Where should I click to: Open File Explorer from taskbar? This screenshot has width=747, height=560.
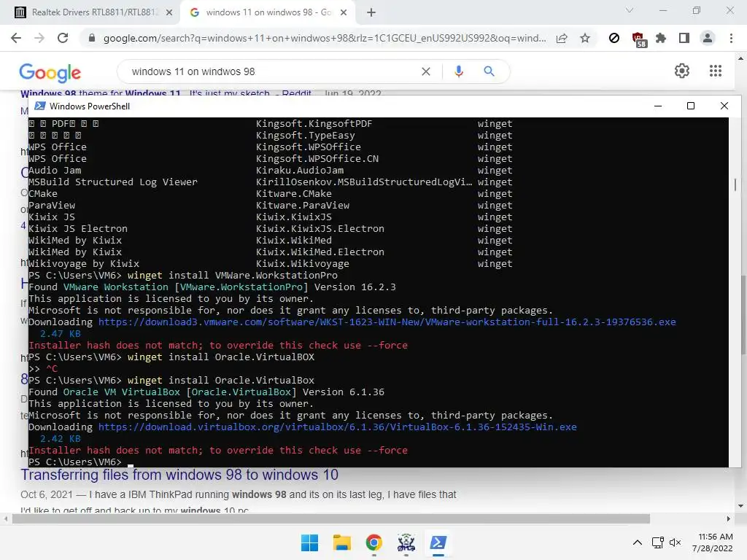pyautogui.click(x=341, y=542)
